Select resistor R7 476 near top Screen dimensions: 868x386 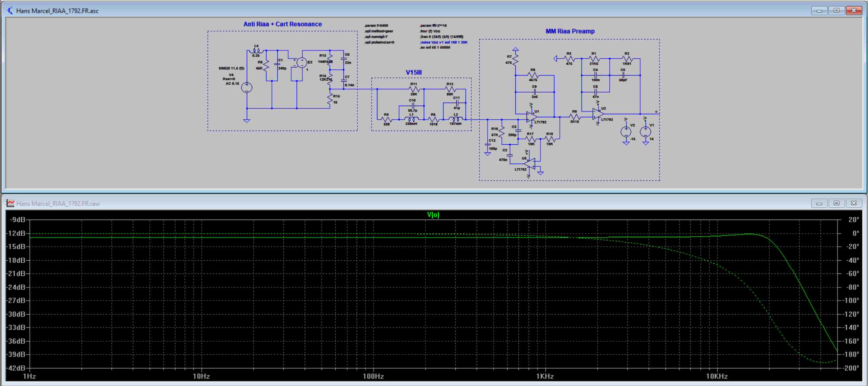515,59
